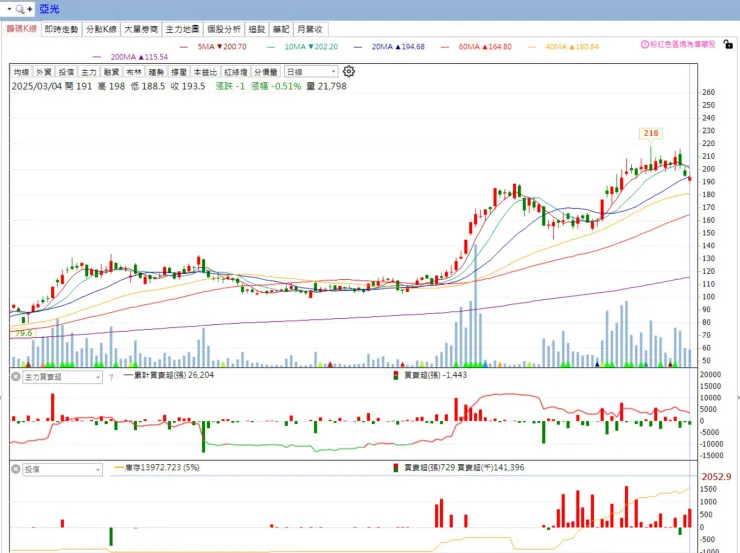Switch to the 月營收 tab
Image resolution: width=740 pixels, height=553 pixels.
[x=310, y=29]
